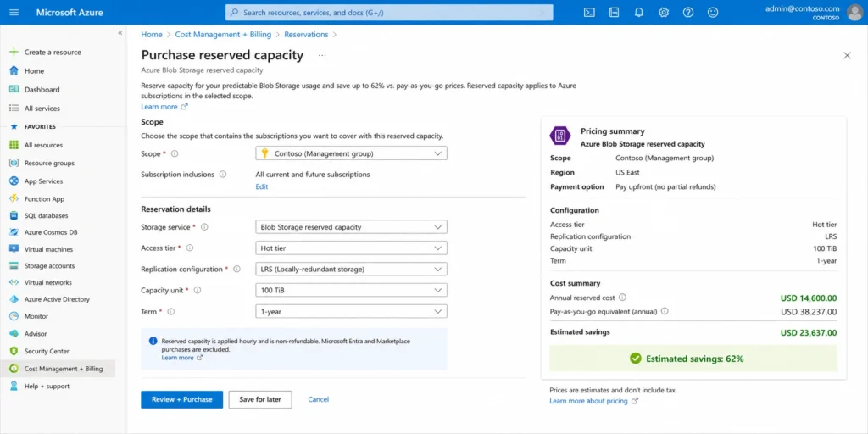Image resolution: width=868 pixels, height=434 pixels.
Task: Click the info icon next to Capacity unit
Action: tap(197, 290)
